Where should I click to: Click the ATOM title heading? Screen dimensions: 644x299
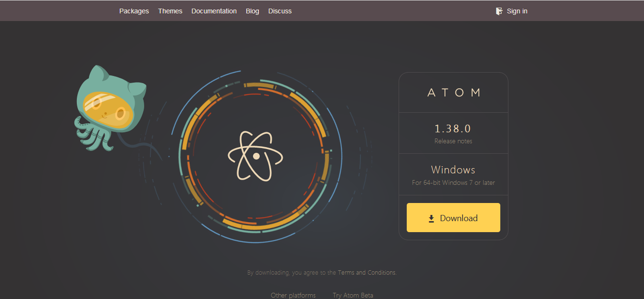tap(454, 93)
